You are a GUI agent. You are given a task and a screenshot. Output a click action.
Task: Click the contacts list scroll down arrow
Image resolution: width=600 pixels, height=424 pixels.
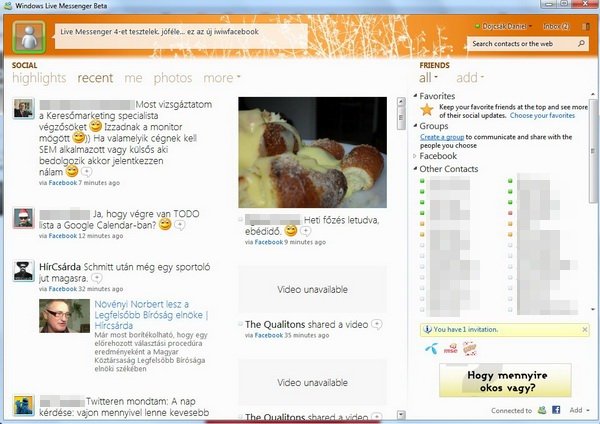593,309
